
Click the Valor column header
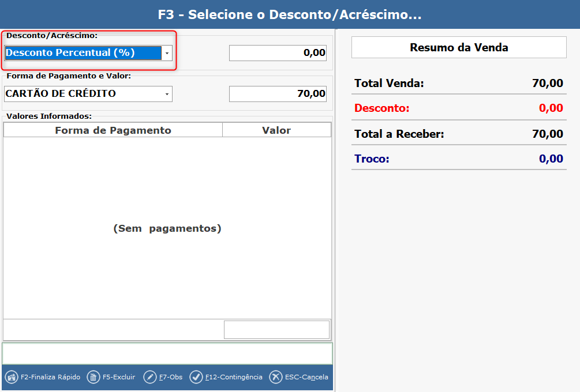coord(276,130)
